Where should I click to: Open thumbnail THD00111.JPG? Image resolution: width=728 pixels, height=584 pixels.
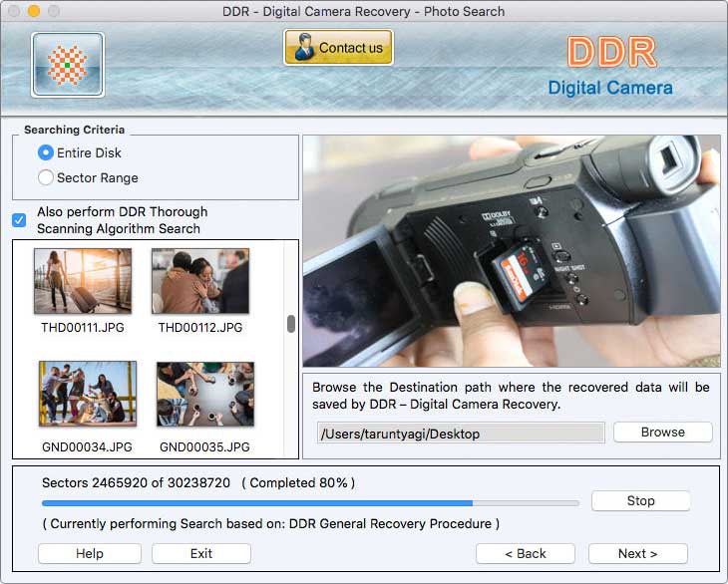pyautogui.click(x=83, y=282)
